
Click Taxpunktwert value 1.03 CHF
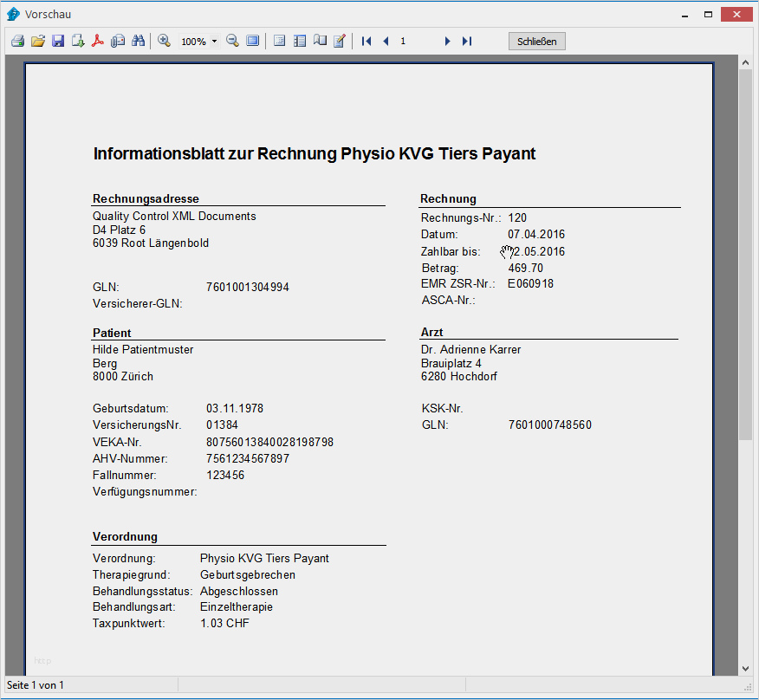click(x=224, y=624)
